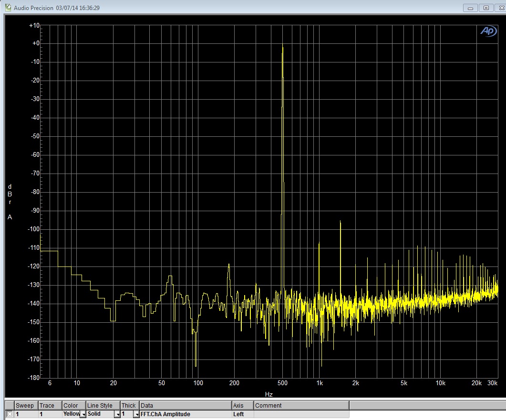Click the 30k x-axis tick label
The height and width of the screenshot is (420, 506).
click(x=493, y=383)
